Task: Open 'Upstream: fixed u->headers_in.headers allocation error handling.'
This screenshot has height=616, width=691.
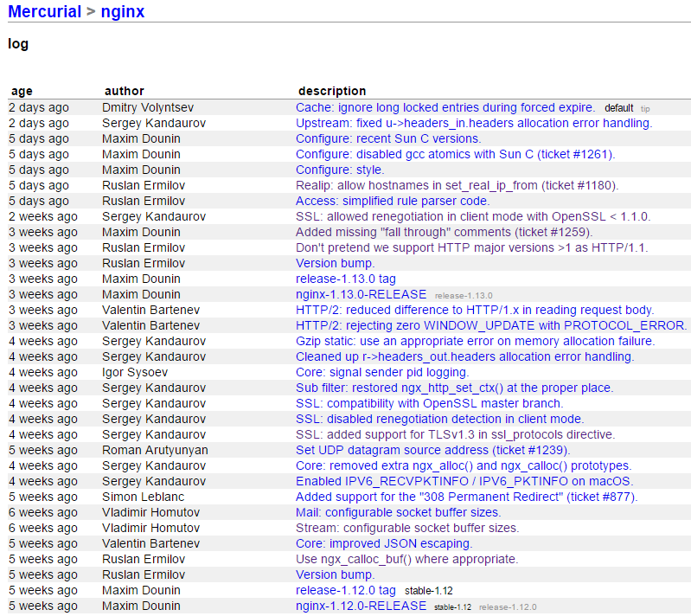Action: point(474,123)
